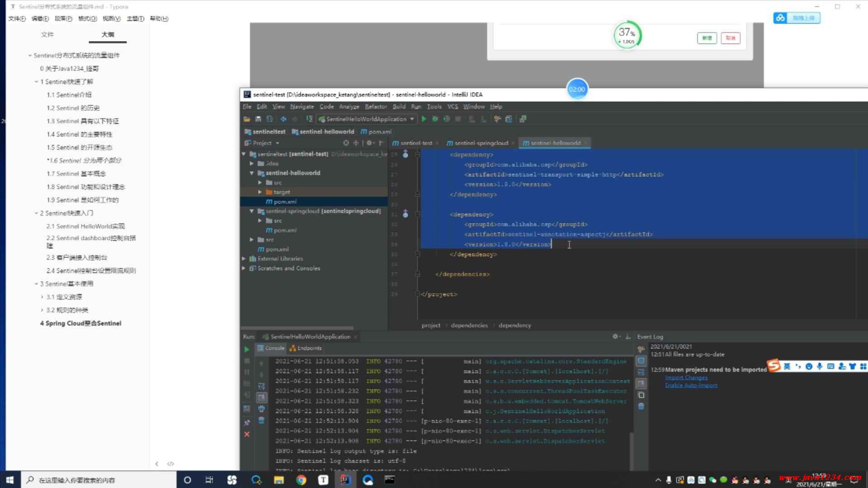Open 格式(O) menu in Typora
The height and width of the screenshot is (488, 868).
coord(87,19)
